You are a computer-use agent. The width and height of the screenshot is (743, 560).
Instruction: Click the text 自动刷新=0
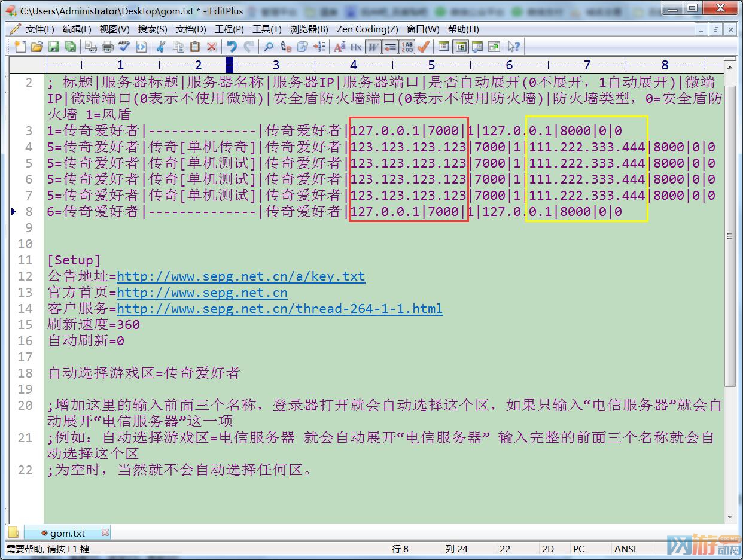(x=86, y=341)
